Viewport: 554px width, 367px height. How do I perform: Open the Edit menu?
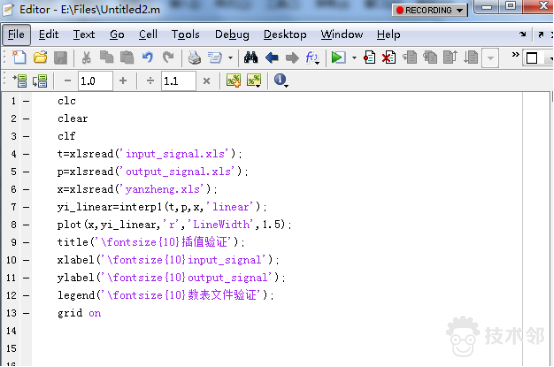click(49, 35)
